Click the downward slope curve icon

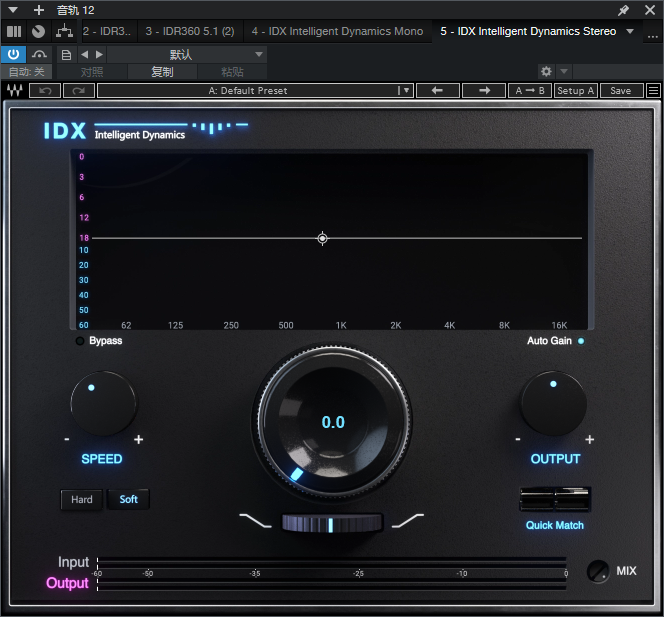pos(255,521)
